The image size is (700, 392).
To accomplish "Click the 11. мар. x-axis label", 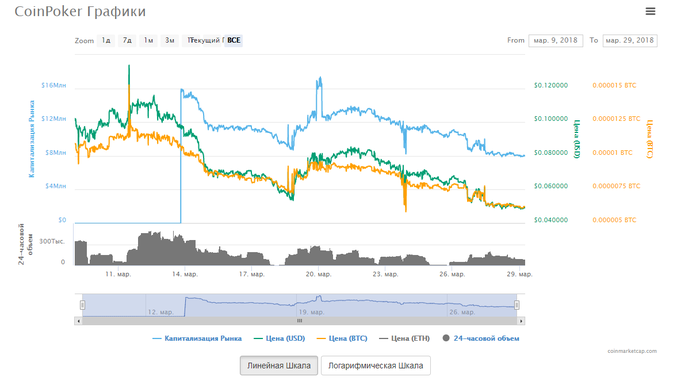I will 118,274.
